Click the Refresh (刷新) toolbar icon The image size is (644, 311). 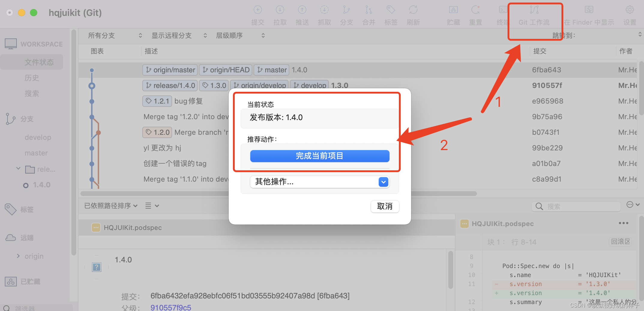click(413, 10)
